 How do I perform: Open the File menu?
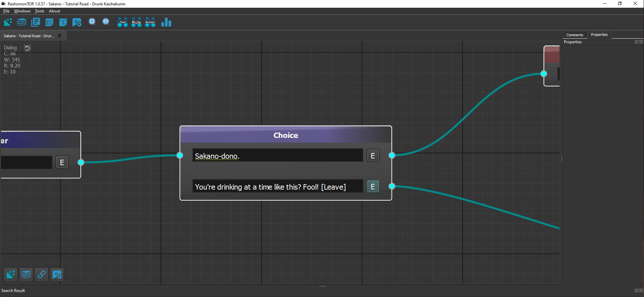click(6, 11)
